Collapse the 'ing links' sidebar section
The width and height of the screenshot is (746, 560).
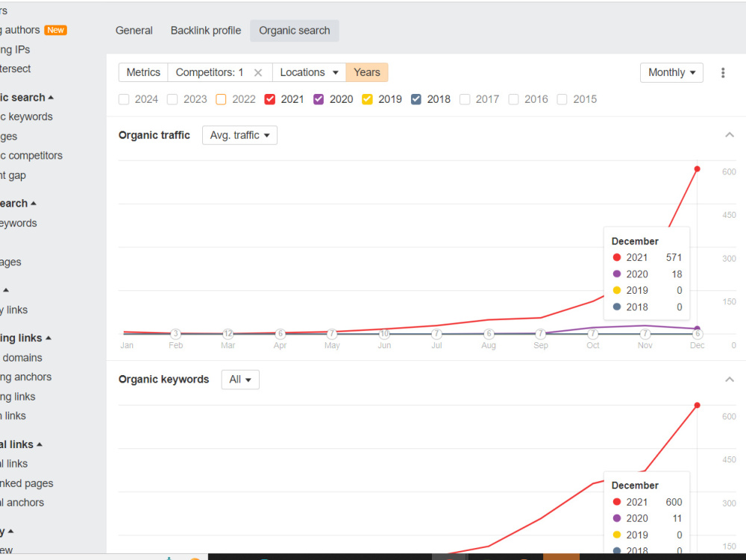point(25,338)
